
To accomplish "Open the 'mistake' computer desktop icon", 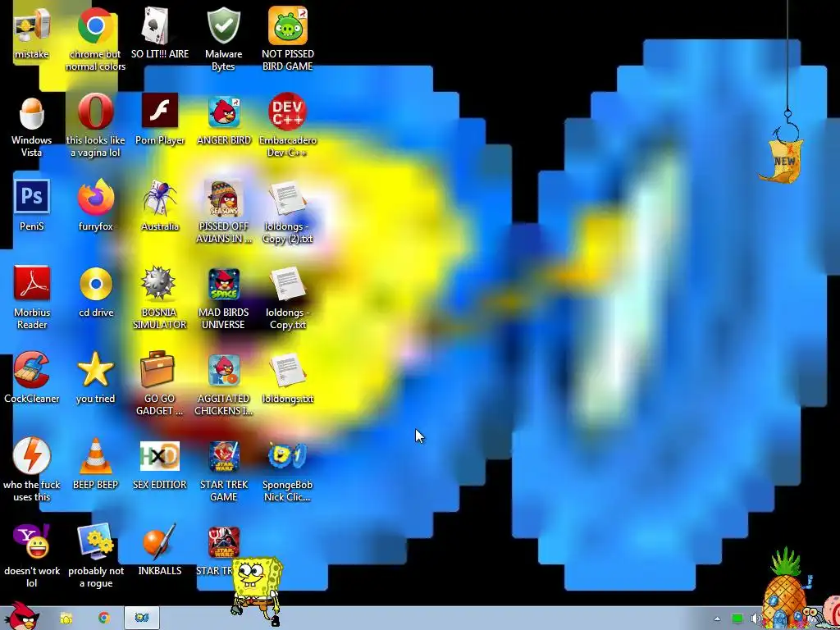I will 32,25.
